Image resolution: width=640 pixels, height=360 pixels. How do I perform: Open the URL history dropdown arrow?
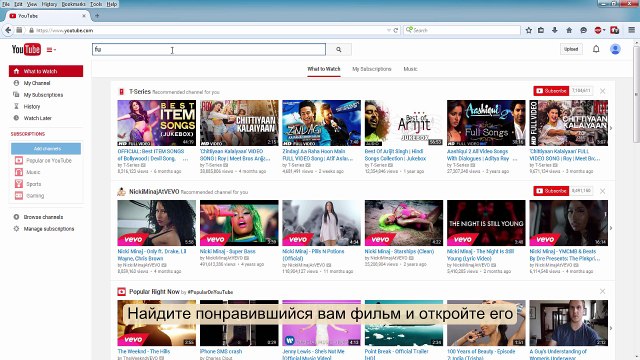389,30
